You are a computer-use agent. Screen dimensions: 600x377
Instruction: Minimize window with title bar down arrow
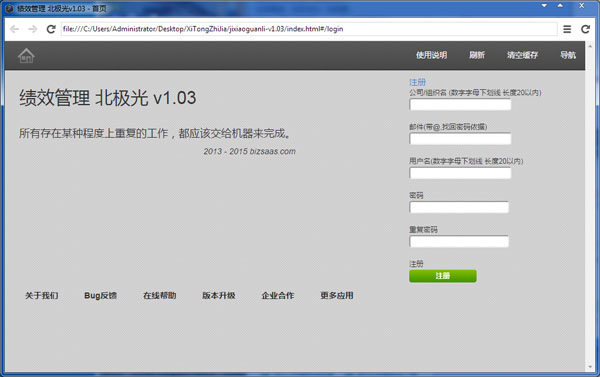coord(544,6)
